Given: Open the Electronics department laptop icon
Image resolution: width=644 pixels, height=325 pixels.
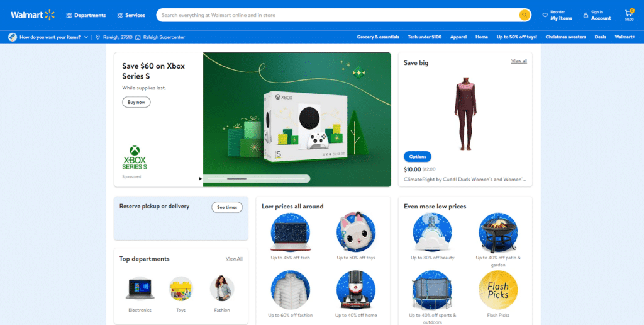Looking at the screenshot, I should pyautogui.click(x=140, y=289).
